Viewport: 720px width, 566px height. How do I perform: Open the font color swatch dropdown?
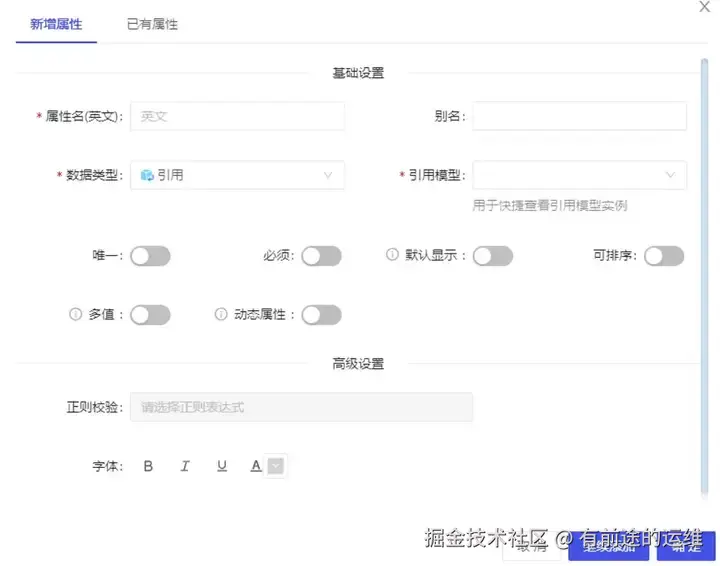pos(276,466)
